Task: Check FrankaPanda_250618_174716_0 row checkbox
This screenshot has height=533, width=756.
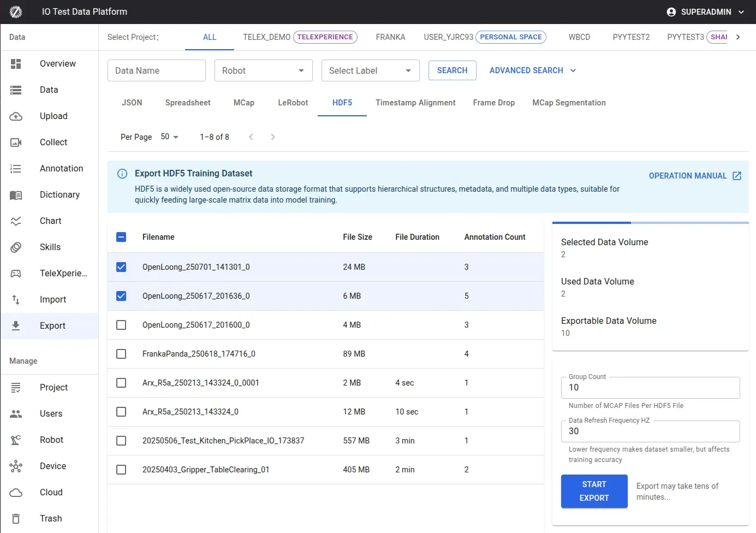Action: click(x=121, y=354)
